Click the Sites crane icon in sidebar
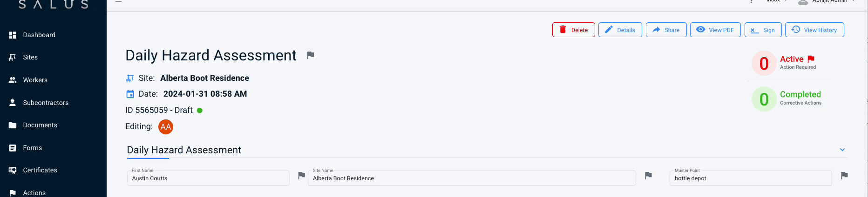The width and height of the screenshot is (868, 197). coord(13,57)
